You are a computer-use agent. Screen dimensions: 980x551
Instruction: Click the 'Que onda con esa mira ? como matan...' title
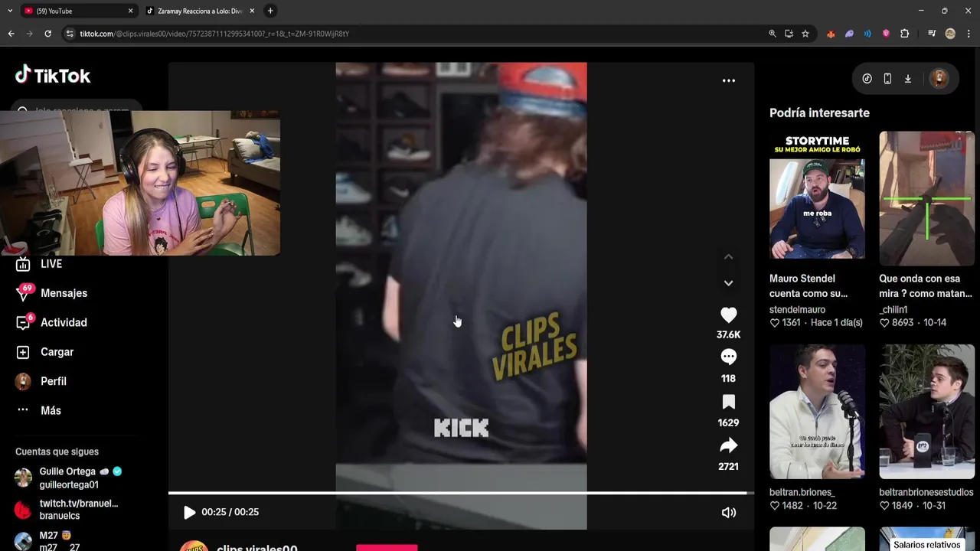(926, 285)
